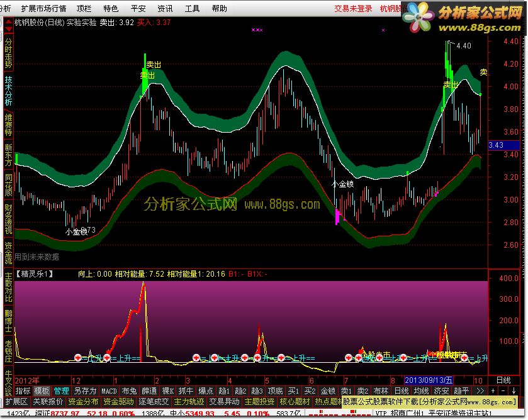Apply the 趋1 indicator
The height and width of the screenshot is (420, 528).
coord(223,390)
